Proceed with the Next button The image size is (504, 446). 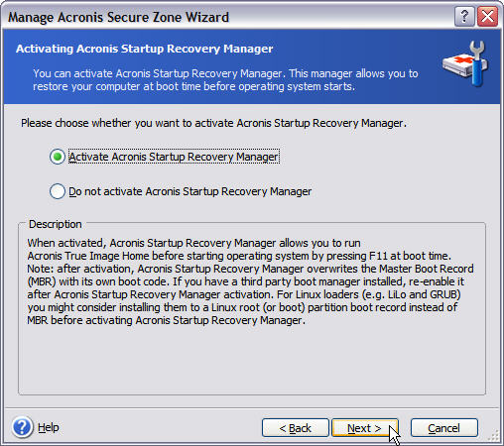tap(365, 428)
